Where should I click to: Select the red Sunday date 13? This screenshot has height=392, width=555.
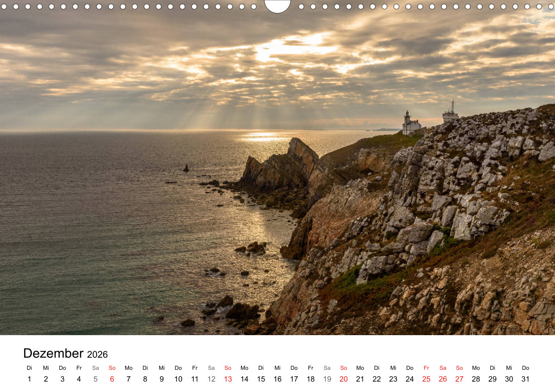(x=228, y=379)
